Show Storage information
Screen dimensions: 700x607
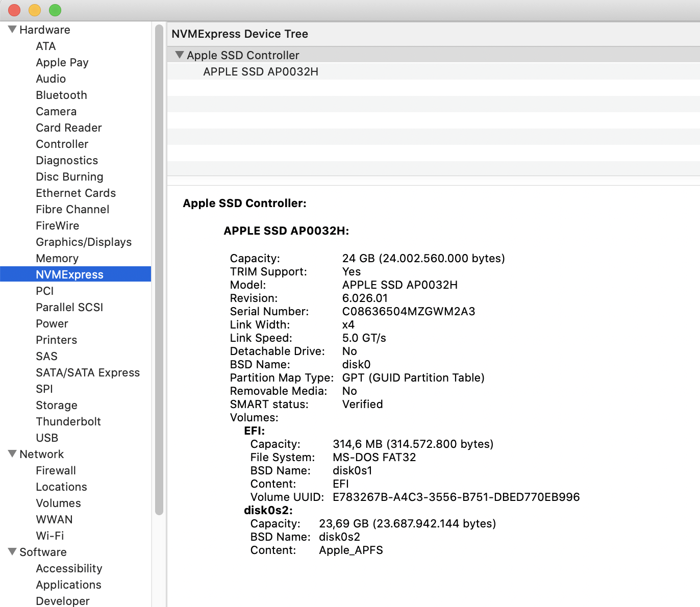point(57,405)
